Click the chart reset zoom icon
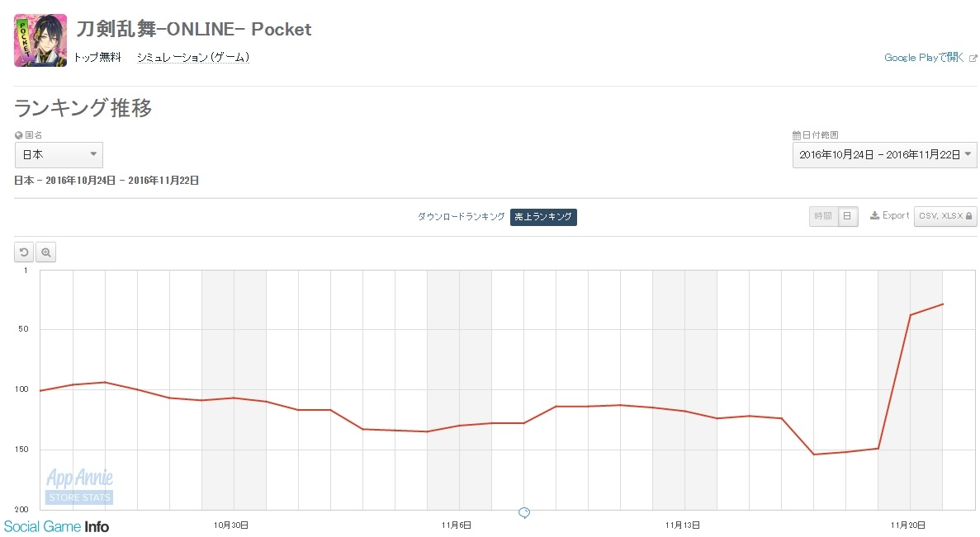Image resolution: width=980 pixels, height=537 pixels. 24,252
